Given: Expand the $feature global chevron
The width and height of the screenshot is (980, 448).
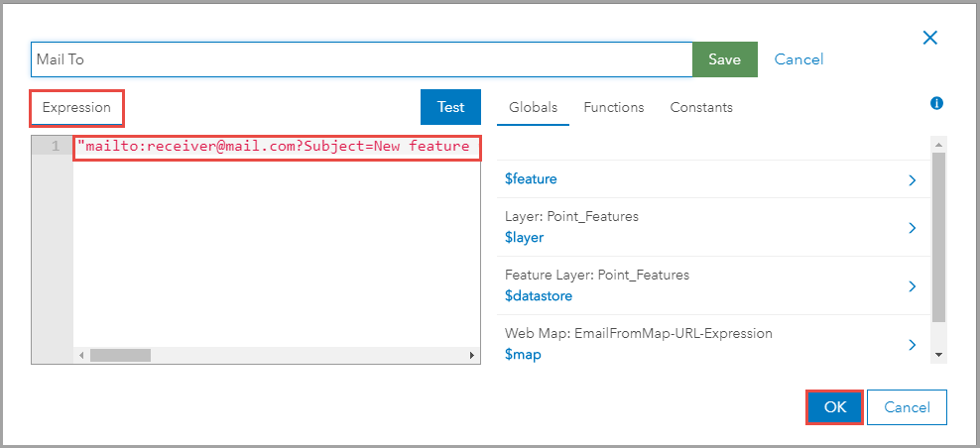Looking at the screenshot, I should [x=912, y=180].
